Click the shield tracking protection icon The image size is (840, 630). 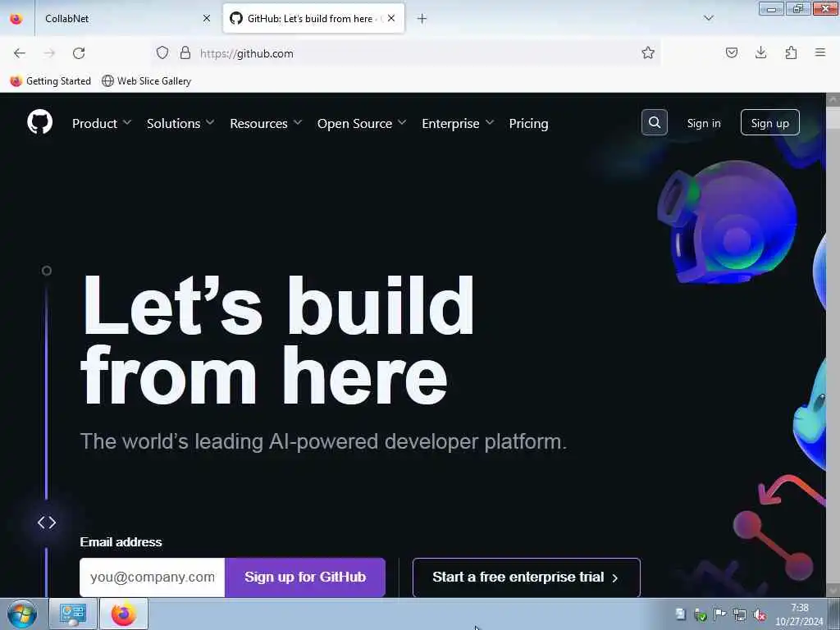(x=162, y=52)
